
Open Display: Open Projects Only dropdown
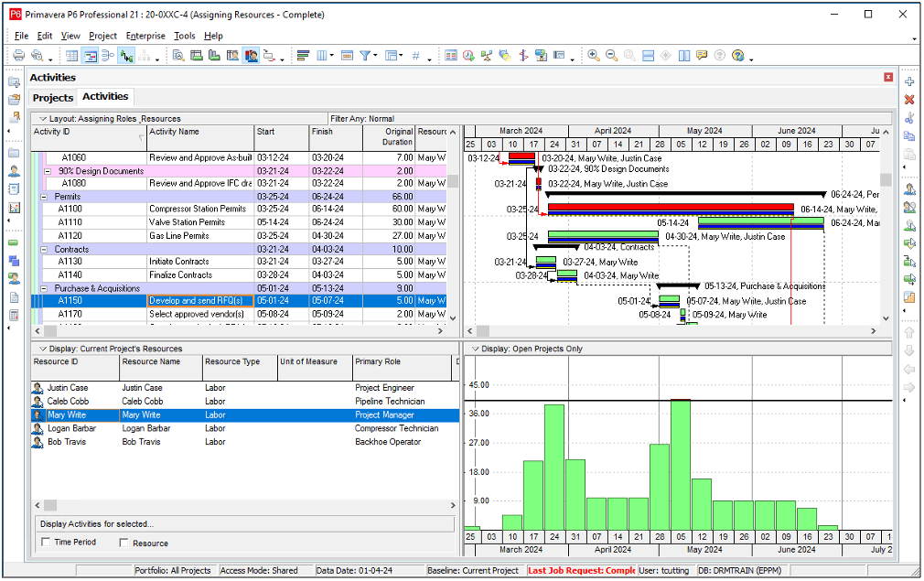(475, 349)
